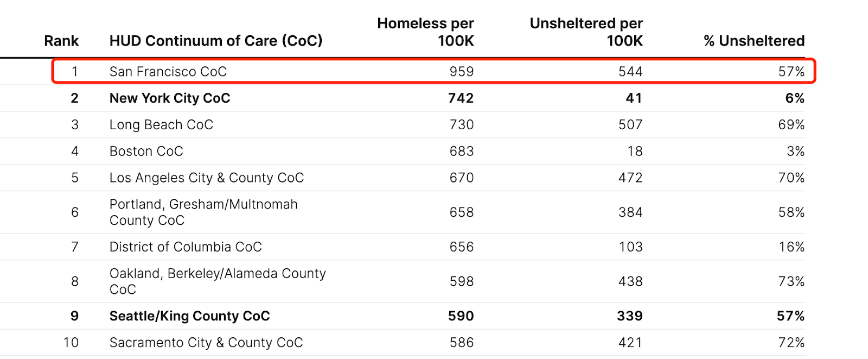Click the HUD Continuum of Care header

pyautogui.click(x=216, y=41)
